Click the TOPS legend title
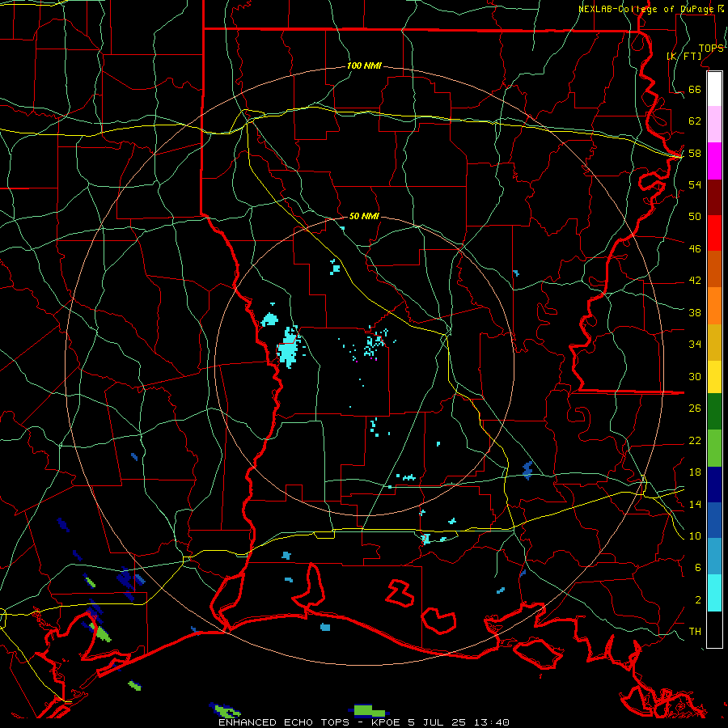 tap(711, 49)
